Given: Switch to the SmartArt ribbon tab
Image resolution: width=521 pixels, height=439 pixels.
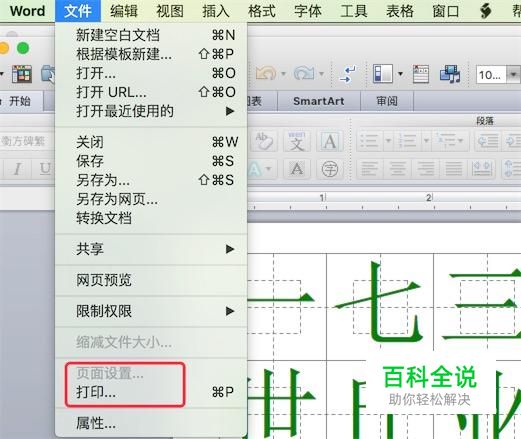Looking at the screenshot, I should 319,101.
